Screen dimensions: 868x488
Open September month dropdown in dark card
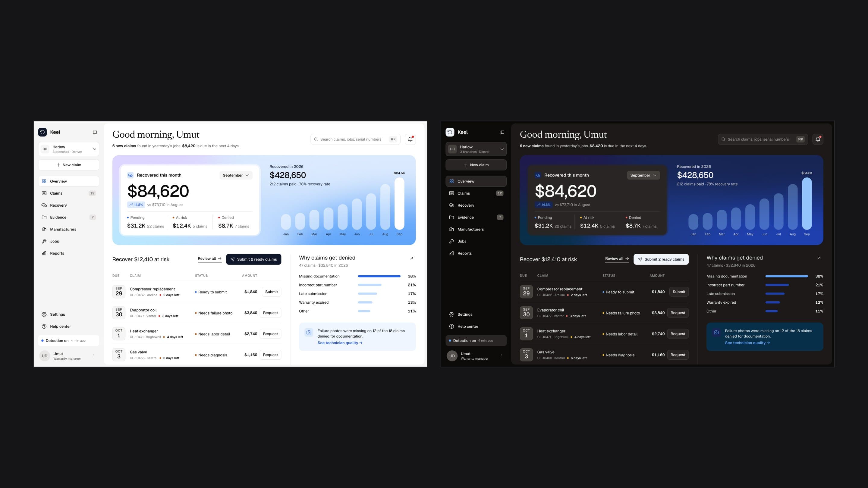tap(643, 175)
